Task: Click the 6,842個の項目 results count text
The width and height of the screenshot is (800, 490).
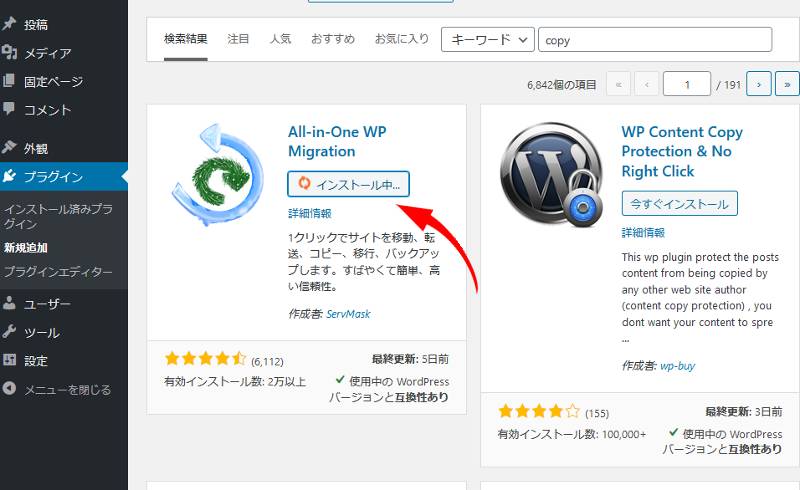Action: pyautogui.click(x=562, y=85)
